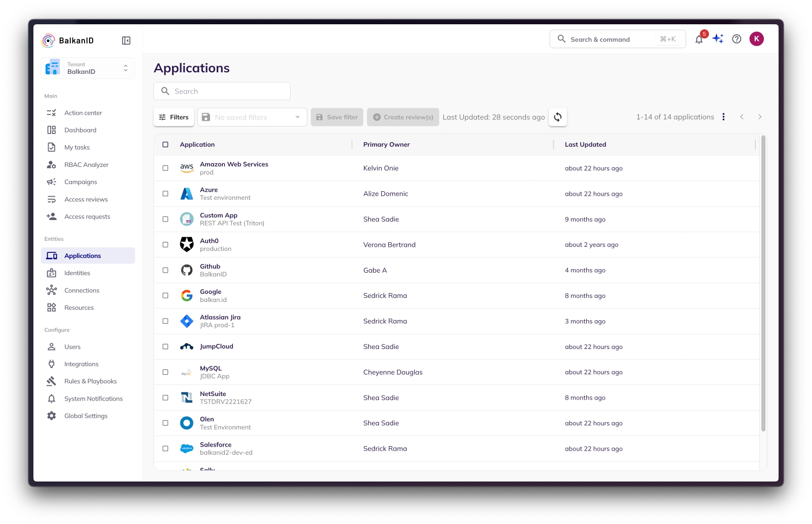
Task: Click the applications table vertical scrollbar
Action: [x=763, y=283]
